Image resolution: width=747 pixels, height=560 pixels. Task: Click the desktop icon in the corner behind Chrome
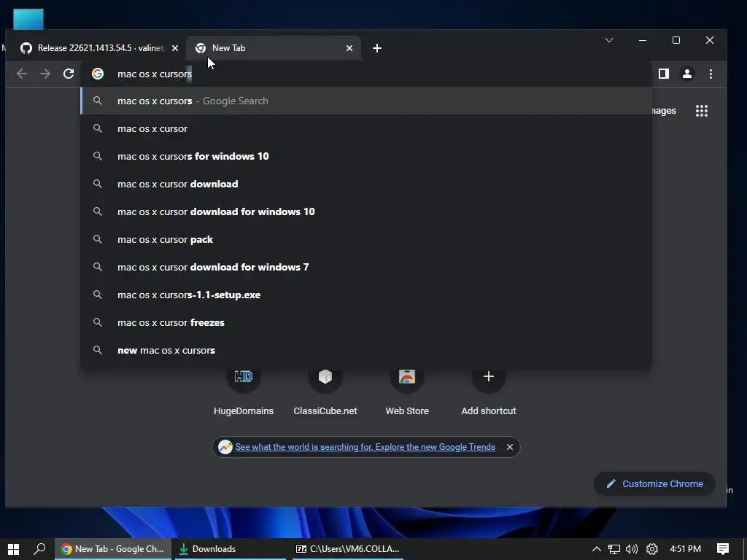point(28,19)
